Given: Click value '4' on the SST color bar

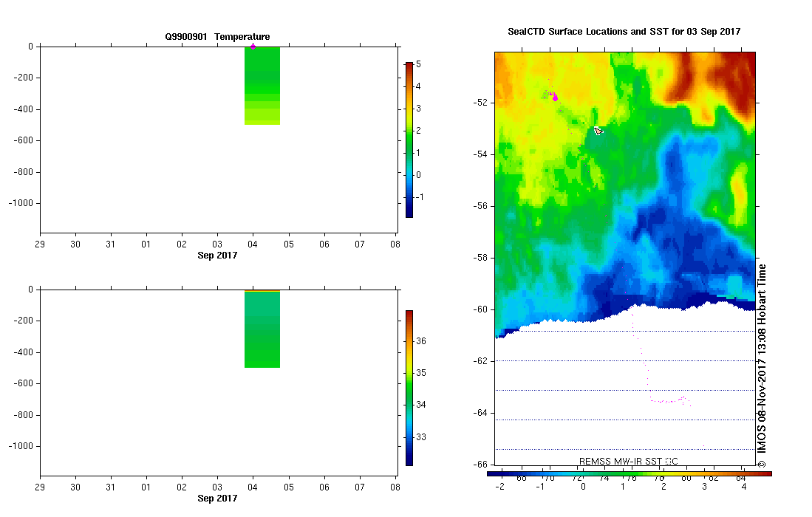Looking at the screenshot, I should pos(744,487).
